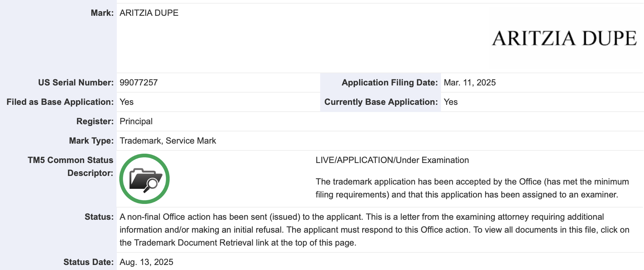The height and width of the screenshot is (270, 644).
Task: Click the Status Date label
Action: (88, 262)
